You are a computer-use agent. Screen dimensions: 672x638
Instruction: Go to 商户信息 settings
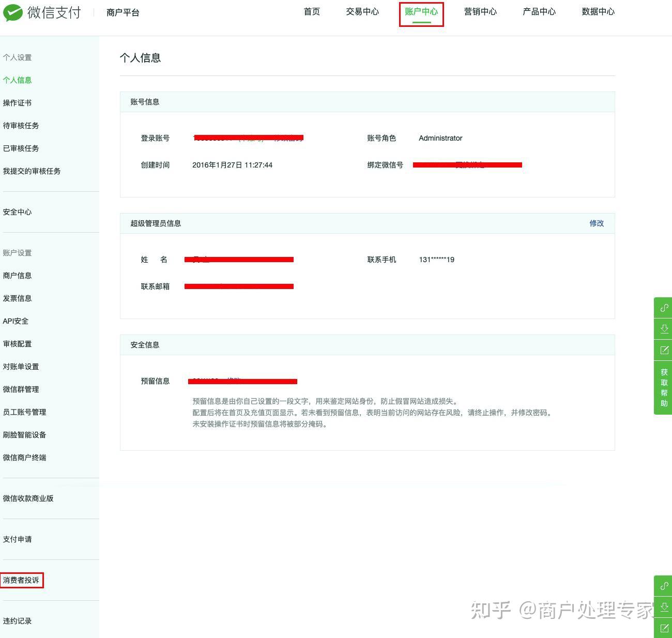[17, 276]
